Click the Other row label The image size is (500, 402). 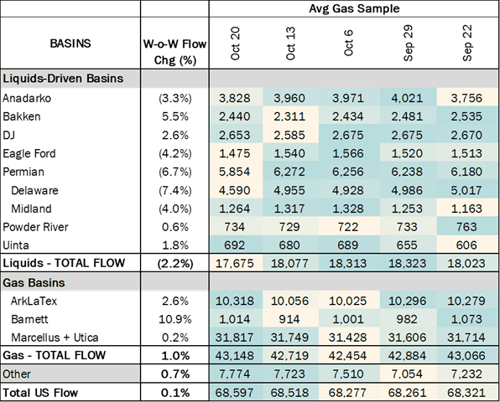click(x=17, y=374)
